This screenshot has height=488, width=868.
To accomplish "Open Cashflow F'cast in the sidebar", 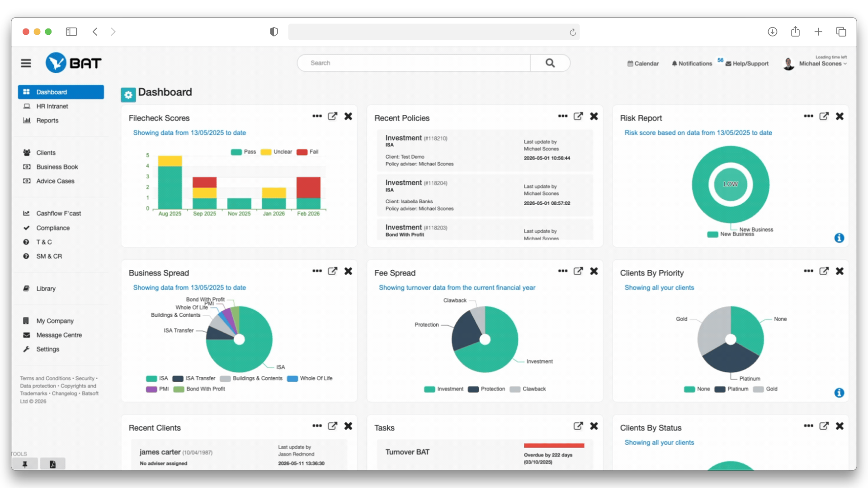I will (58, 213).
